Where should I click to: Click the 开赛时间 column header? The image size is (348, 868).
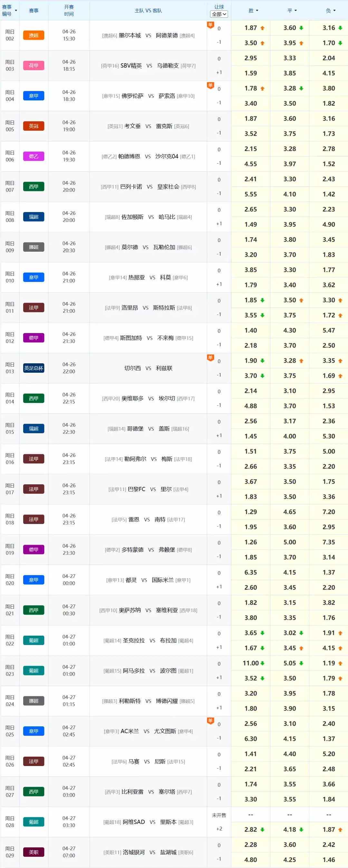69,10
